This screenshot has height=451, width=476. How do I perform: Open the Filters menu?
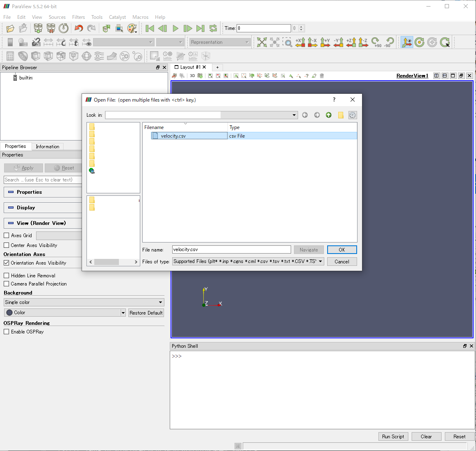[x=78, y=17]
